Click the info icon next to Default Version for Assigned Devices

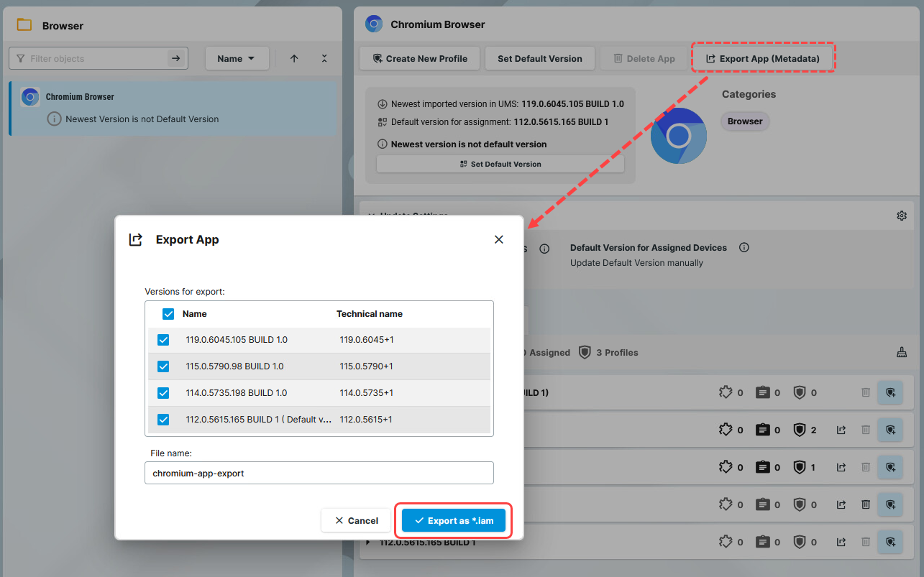pos(744,247)
